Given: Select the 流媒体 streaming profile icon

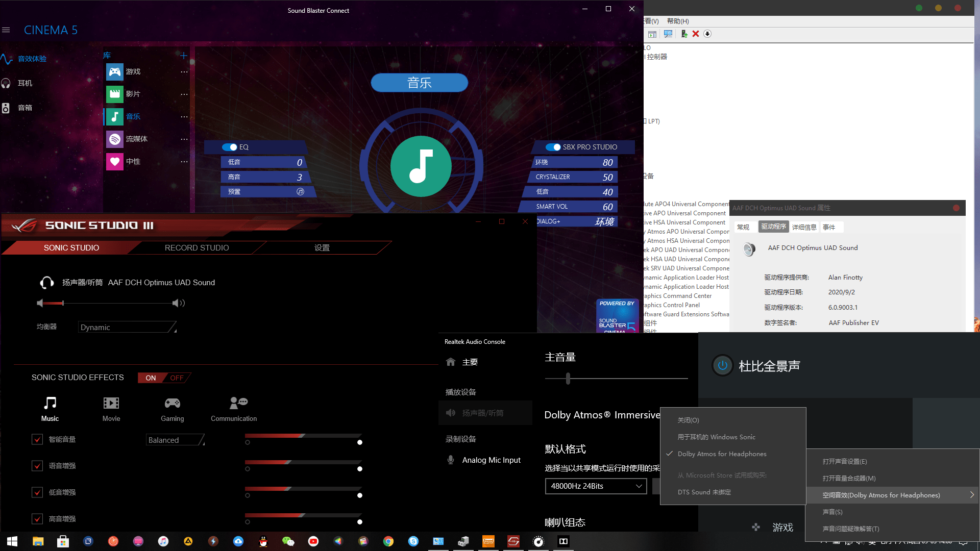Looking at the screenshot, I should click(x=115, y=139).
